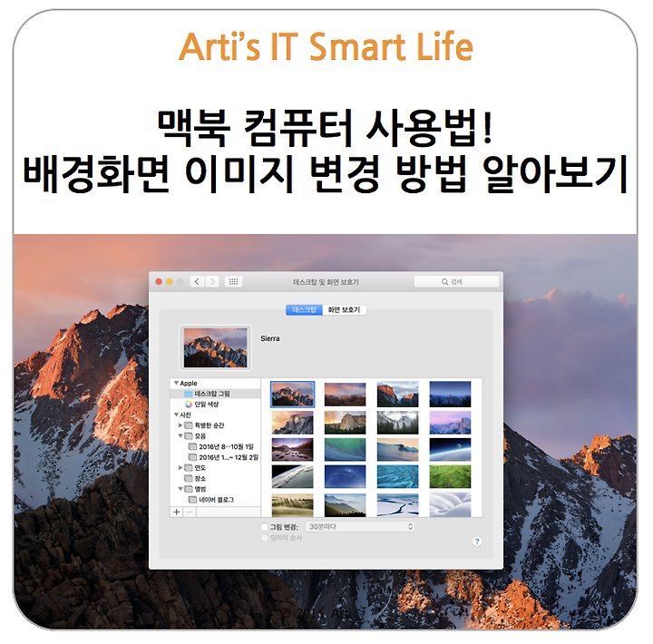Choose the green Mavericks wave wallpaper
This screenshot has width=653, height=644.
(345, 450)
